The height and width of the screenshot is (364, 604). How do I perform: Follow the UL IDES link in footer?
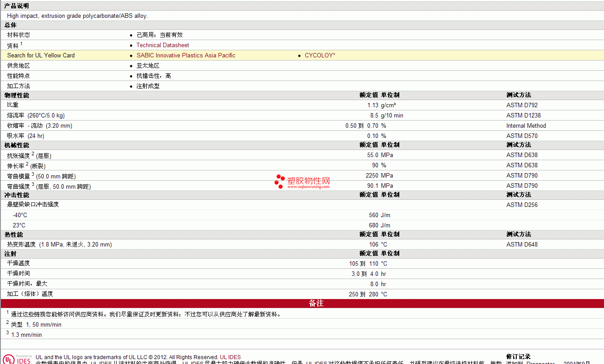click(230, 357)
